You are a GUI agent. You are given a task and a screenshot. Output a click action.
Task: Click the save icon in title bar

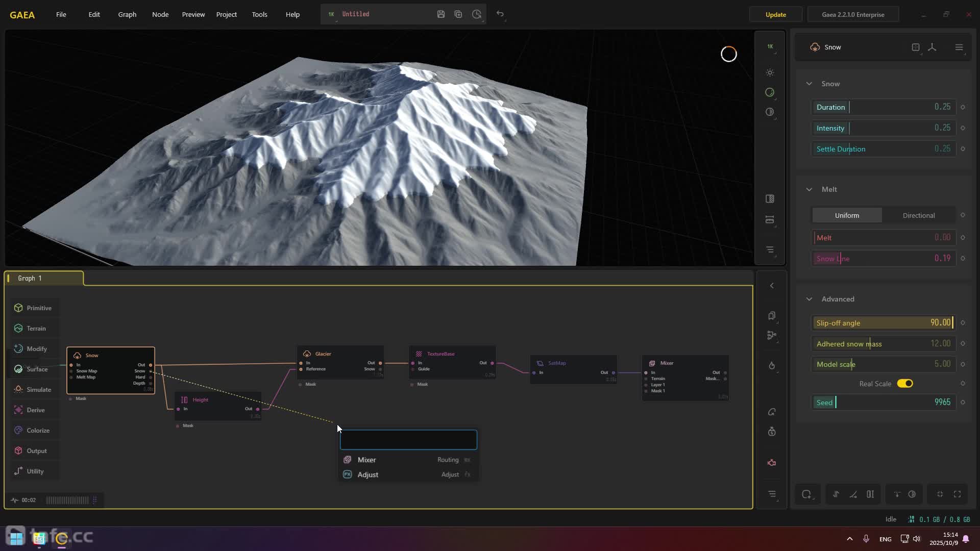tap(441, 14)
